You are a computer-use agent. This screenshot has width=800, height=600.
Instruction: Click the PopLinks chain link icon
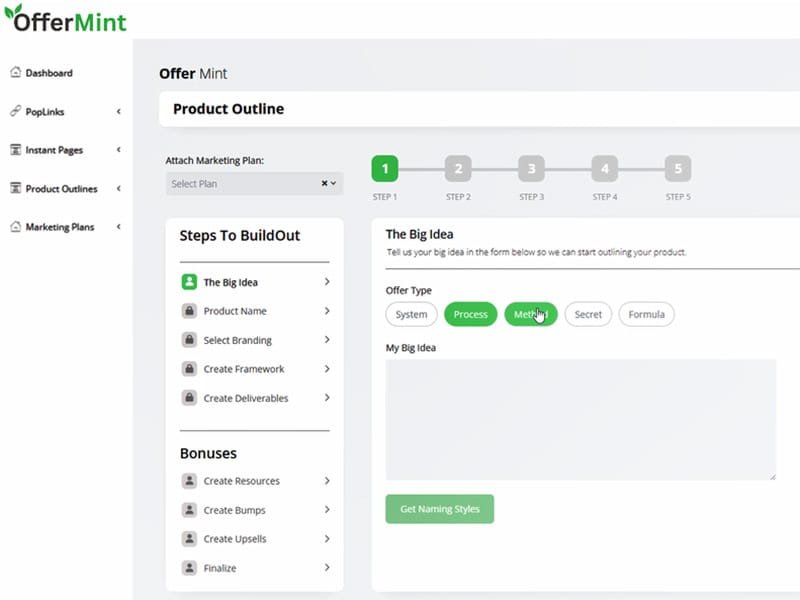point(15,111)
